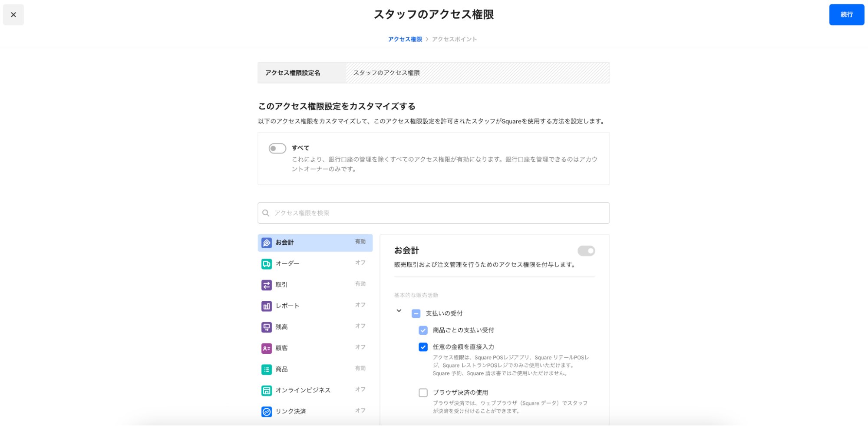The width and height of the screenshot is (868, 426).
Task: Click the 続行 button
Action: tap(846, 14)
